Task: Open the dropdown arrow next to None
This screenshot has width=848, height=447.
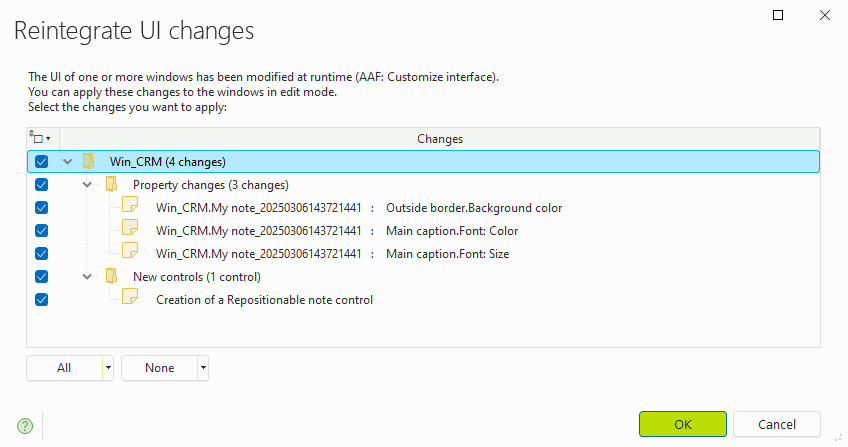Action: (x=203, y=368)
